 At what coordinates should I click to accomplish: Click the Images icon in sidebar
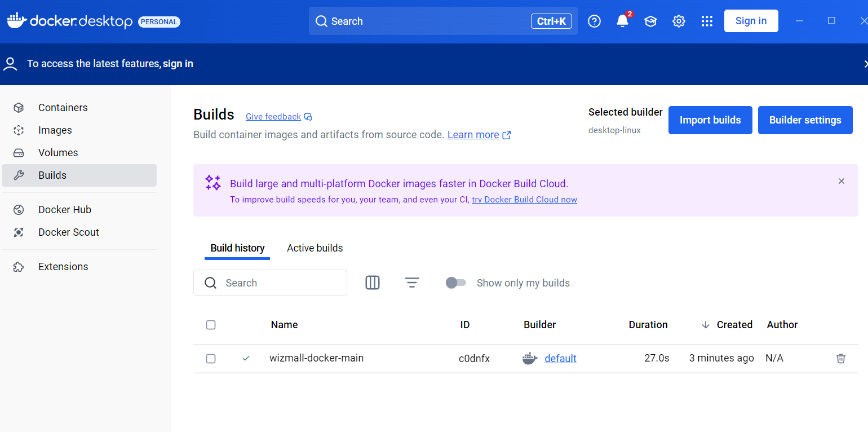19,130
